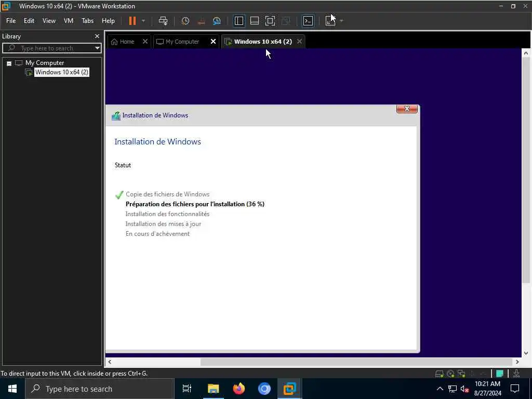Open the stretch guest dropdown arrow
The height and width of the screenshot is (399, 532).
(342, 21)
